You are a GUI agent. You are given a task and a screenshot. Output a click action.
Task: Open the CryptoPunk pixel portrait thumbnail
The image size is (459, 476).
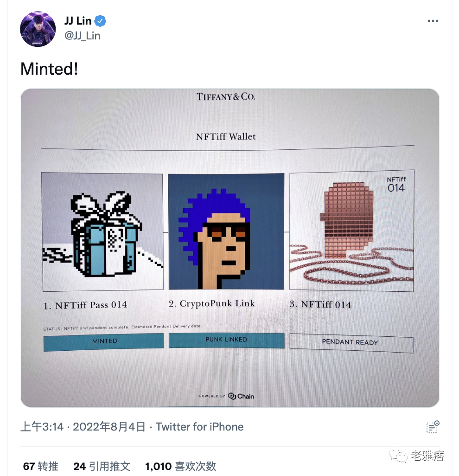[x=226, y=232]
